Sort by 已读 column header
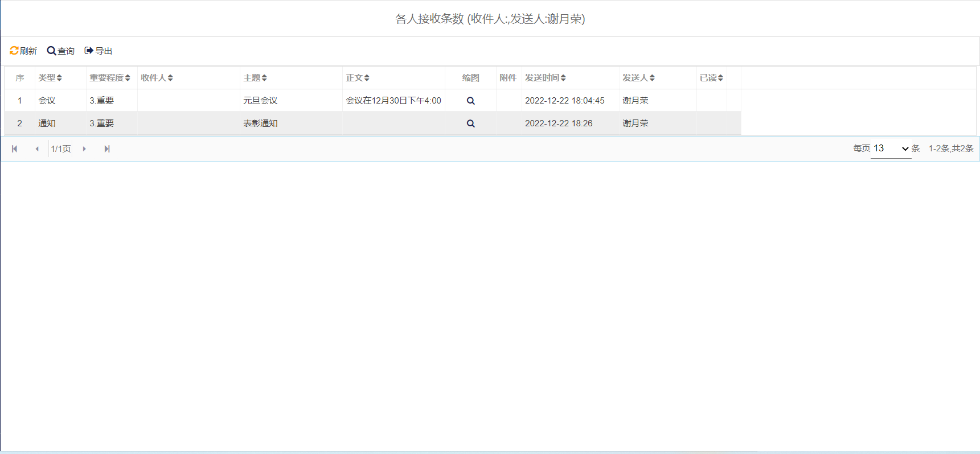This screenshot has height=454, width=980. point(712,78)
